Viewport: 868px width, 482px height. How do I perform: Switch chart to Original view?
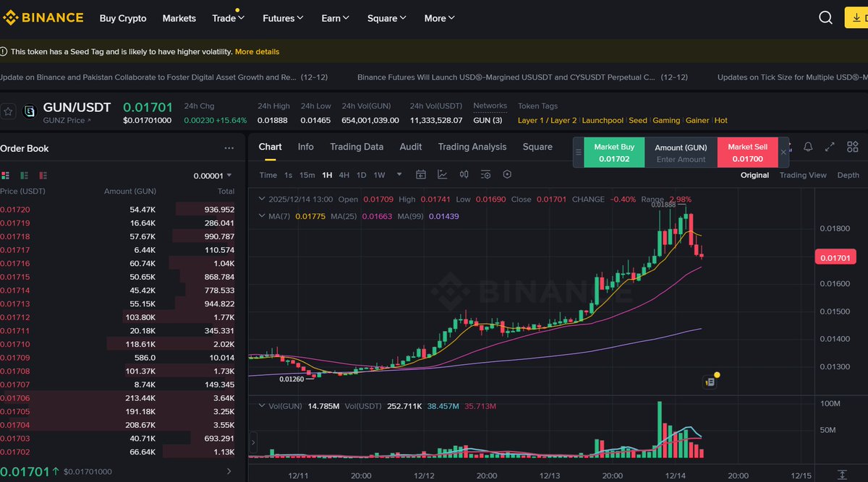pos(754,175)
